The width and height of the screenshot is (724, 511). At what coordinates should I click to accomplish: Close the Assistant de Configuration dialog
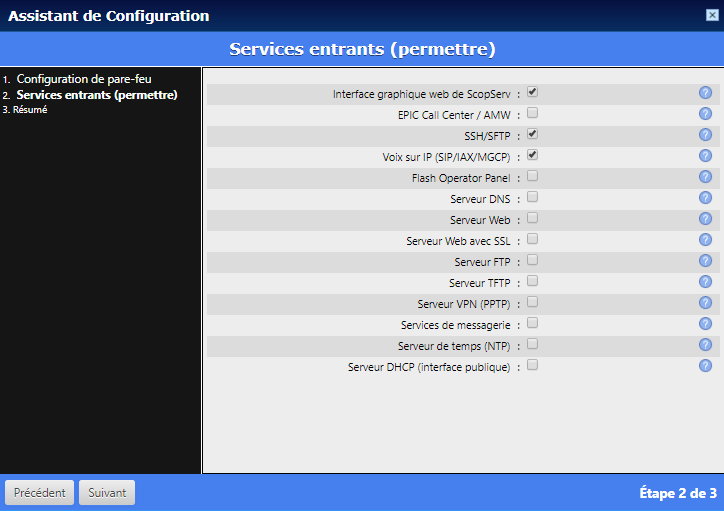pos(712,15)
